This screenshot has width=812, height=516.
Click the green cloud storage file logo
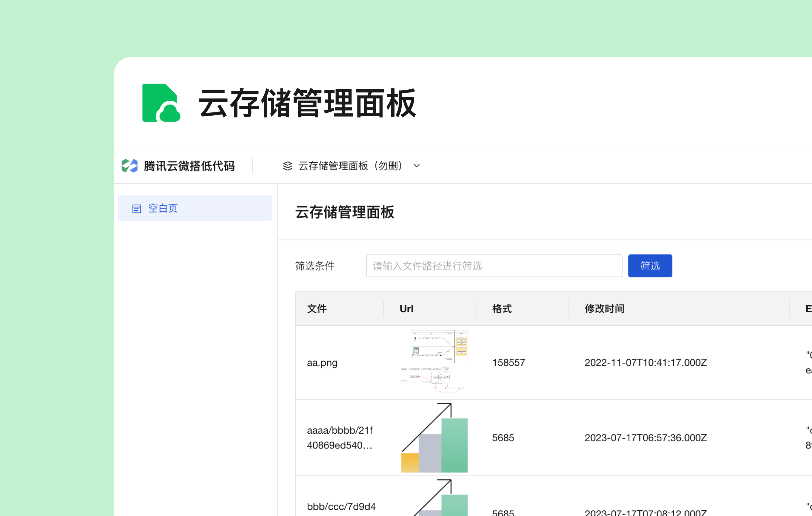click(x=161, y=103)
